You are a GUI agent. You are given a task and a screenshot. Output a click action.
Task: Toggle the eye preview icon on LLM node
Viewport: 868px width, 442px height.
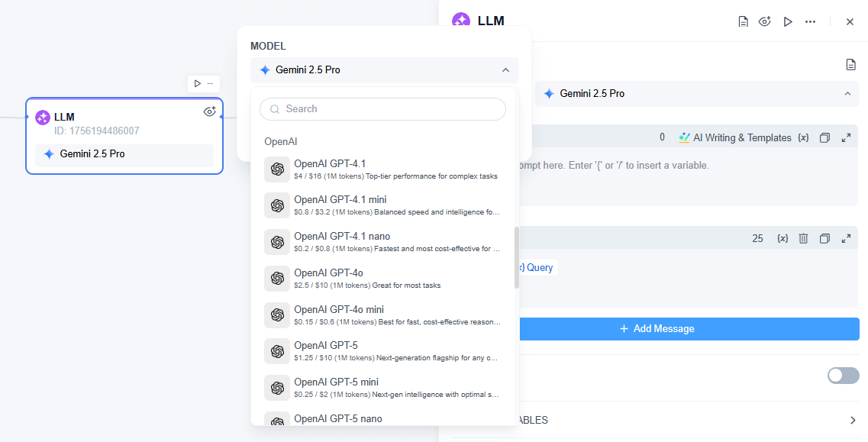click(210, 112)
